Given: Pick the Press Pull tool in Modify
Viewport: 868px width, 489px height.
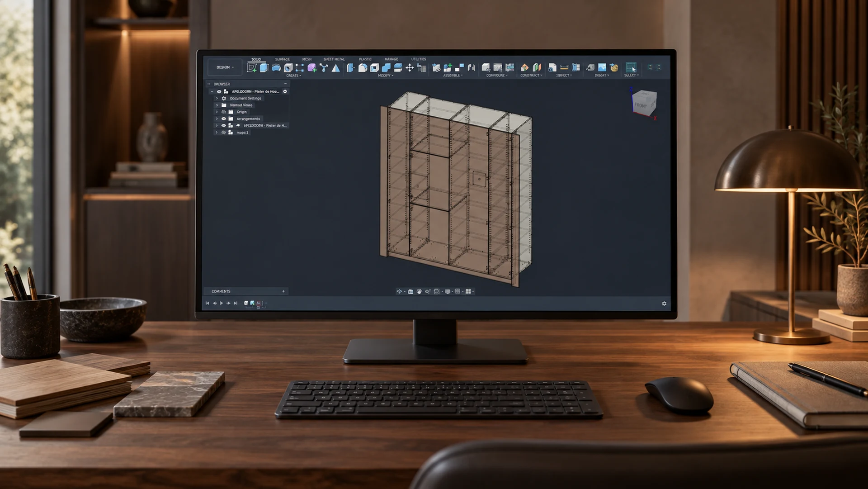Looking at the screenshot, I should [x=350, y=68].
